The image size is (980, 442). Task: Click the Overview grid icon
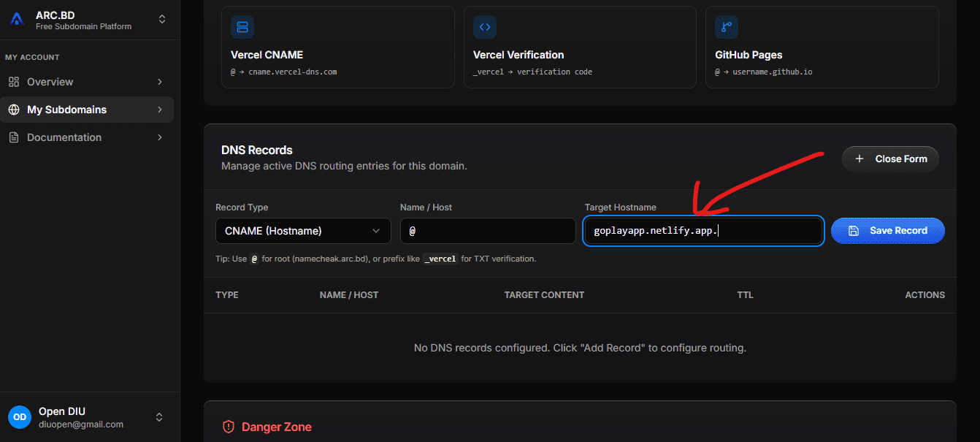[x=14, y=82]
